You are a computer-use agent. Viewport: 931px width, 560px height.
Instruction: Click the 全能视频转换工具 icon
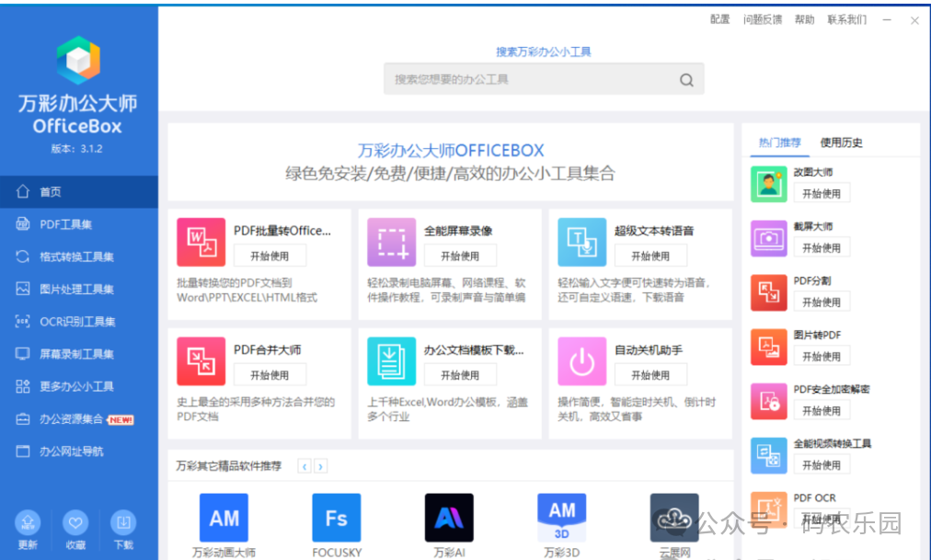coord(768,455)
